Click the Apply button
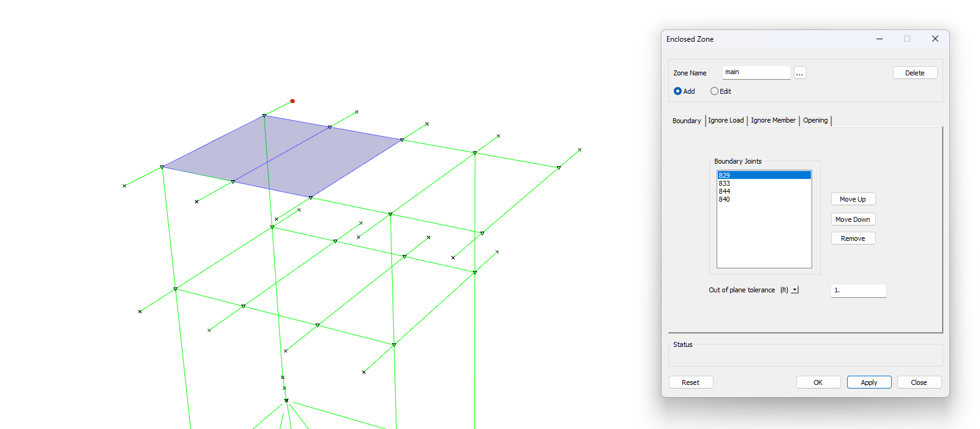The image size is (980, 429). click(869, 382)
